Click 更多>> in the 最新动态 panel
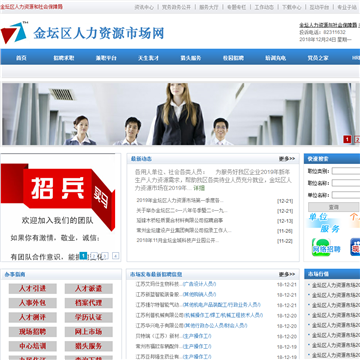Image resolution: width=360 pixels, height=360 pixels. pyautogui.click(x=287, y=159)
